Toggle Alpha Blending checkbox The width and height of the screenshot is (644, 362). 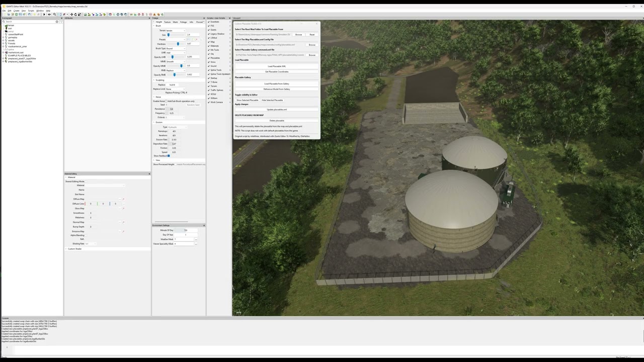click(x=86, y=235)
